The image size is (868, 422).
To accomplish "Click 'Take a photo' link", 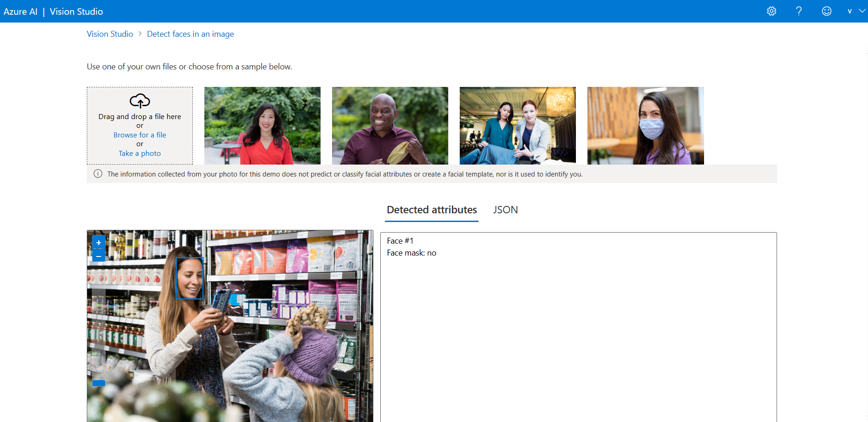I will tap(140, 154).
